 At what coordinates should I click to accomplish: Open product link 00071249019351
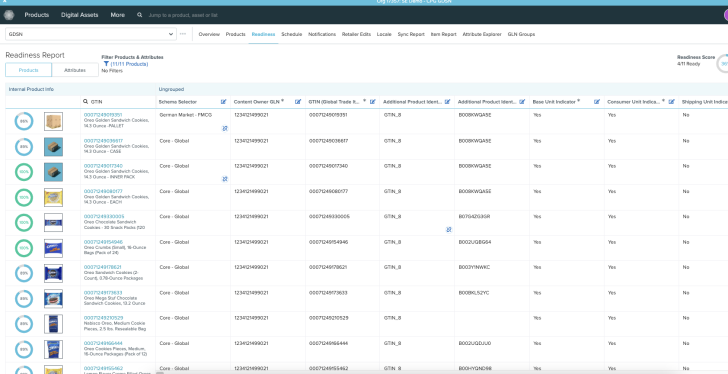(103, 115)
